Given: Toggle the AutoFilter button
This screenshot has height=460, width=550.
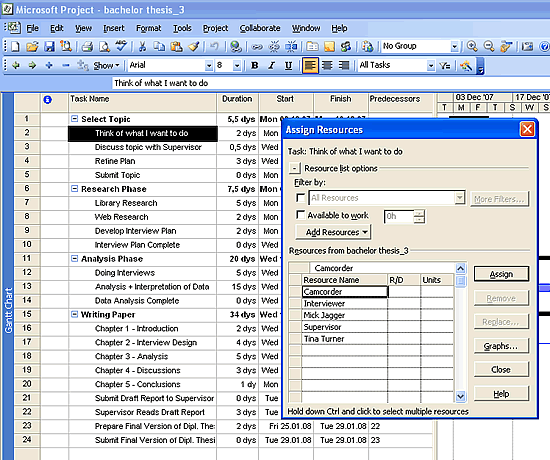Looking at the screenshot, I should point(445,65).
